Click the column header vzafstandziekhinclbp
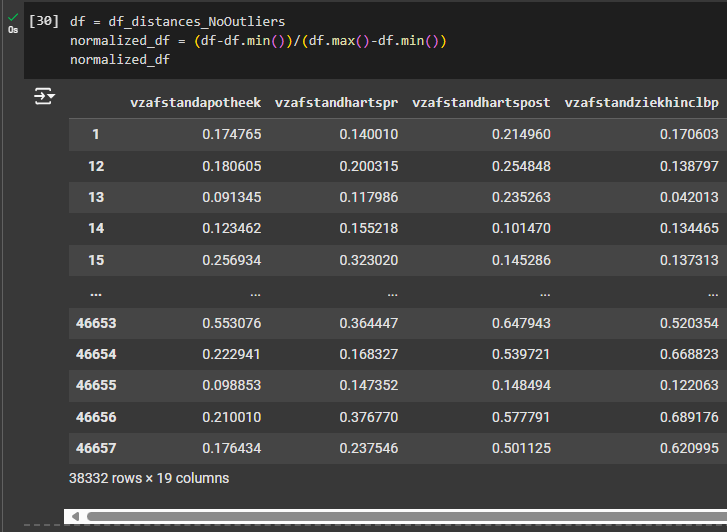This screenshot has height=532, width=727. click(642, 103)
